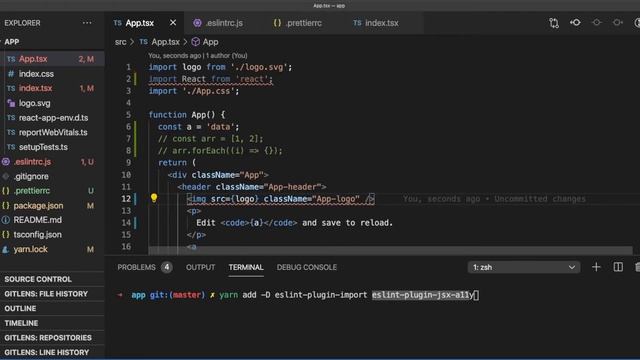The image size is (640, 360).
Task: Click the compare changes icon in editor toolbar
Action: pos(554,23)
